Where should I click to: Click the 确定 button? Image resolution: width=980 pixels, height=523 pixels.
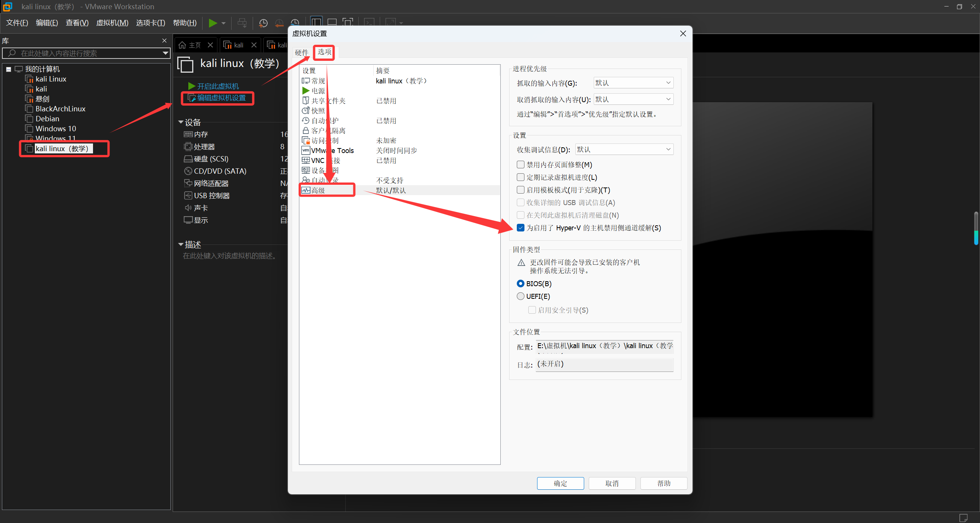pos(560,483)
